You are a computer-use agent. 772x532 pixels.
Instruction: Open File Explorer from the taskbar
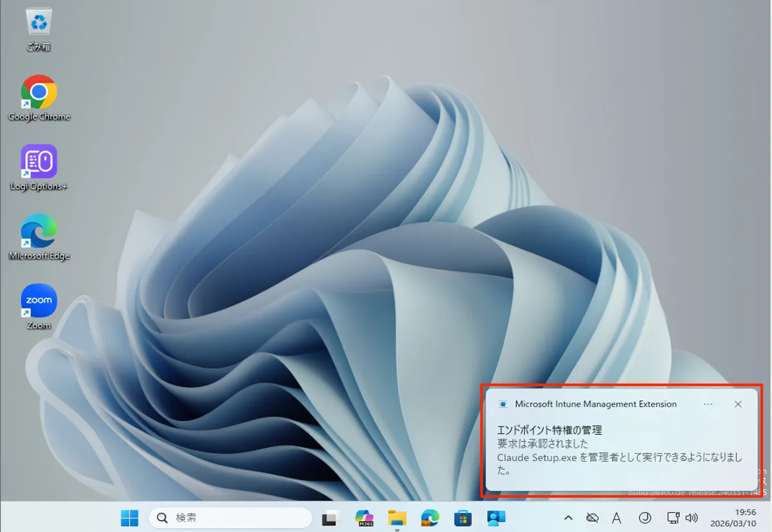tap(397, 518)
